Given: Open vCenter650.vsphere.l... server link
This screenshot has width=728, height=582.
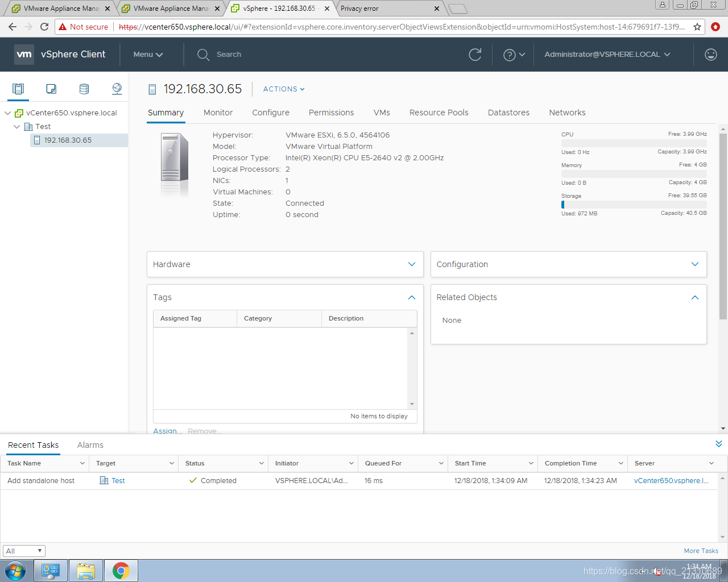Looking at the screenshot, I should 671,480.
